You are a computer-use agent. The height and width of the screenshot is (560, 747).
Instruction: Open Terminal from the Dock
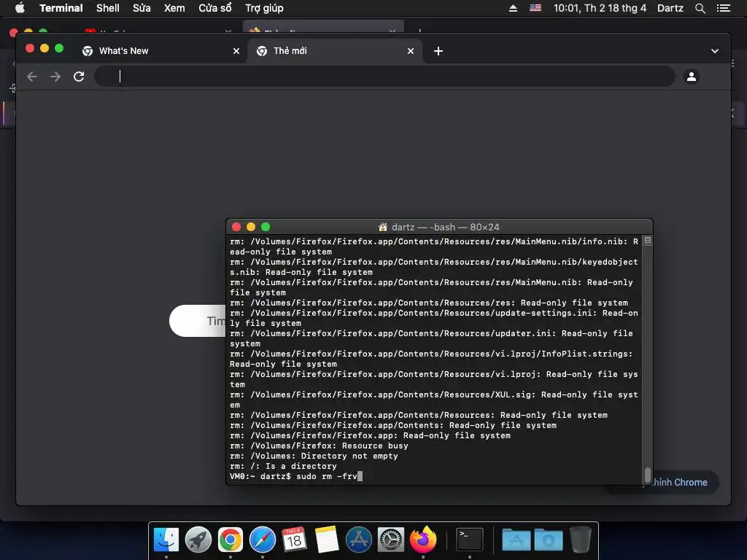tap(470, 540)
